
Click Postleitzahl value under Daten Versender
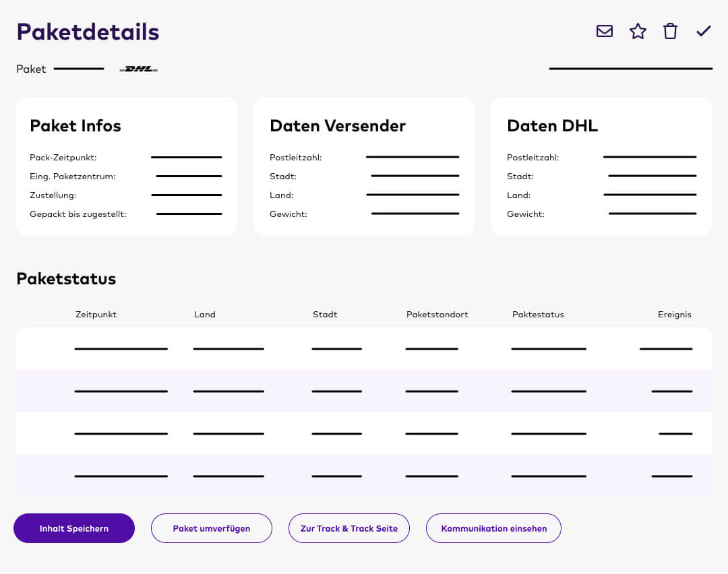pos(413,158)
